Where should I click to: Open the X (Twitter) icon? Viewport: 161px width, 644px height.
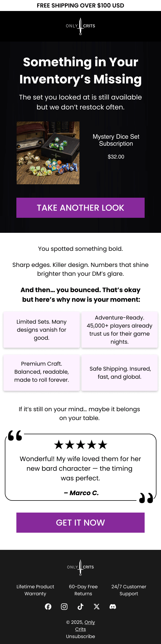97,607
